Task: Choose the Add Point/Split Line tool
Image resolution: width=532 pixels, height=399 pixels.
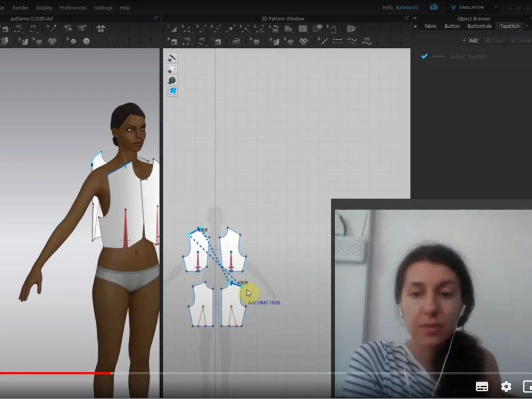Action: click(230, 29)
